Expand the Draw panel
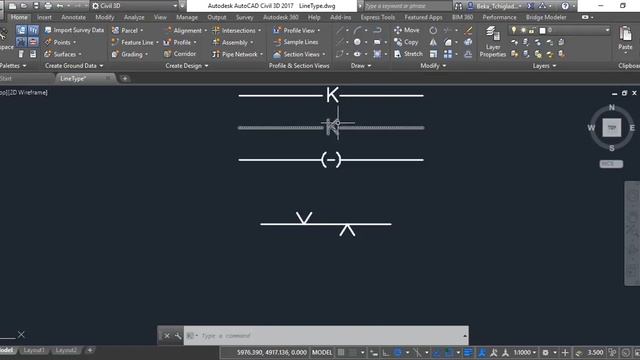 pyautogui.click(x=361, y=66)
